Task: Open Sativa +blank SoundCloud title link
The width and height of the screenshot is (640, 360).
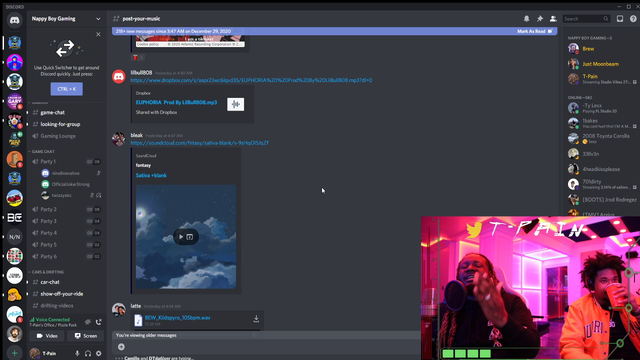Action: (x=151, y=176)
